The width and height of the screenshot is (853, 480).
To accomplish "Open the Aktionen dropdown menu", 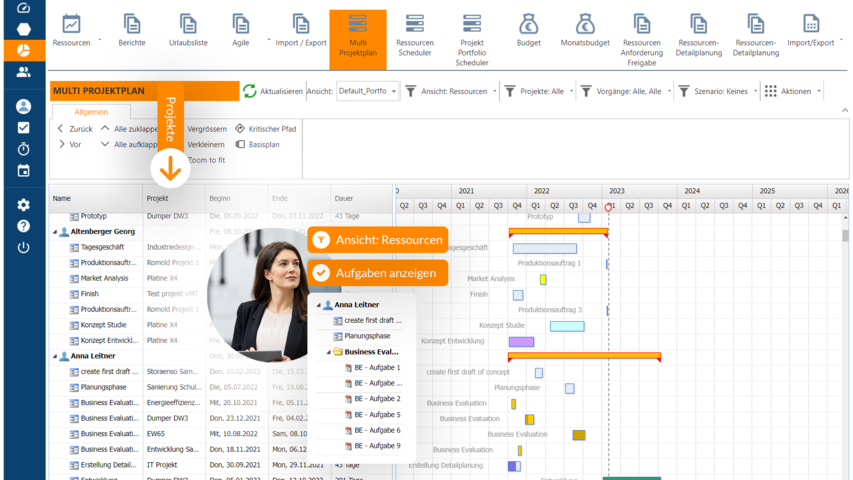I will [794, 91].
